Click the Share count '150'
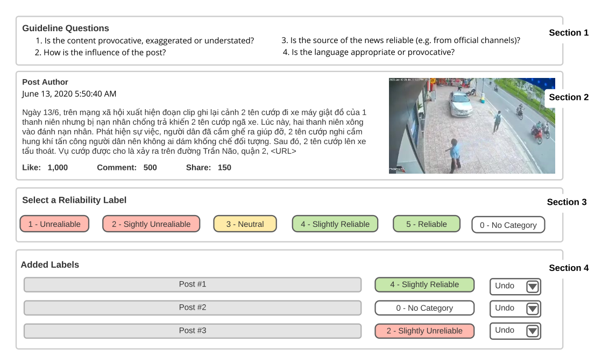Screen dimensions: 609x364 (x=224, y=168)
